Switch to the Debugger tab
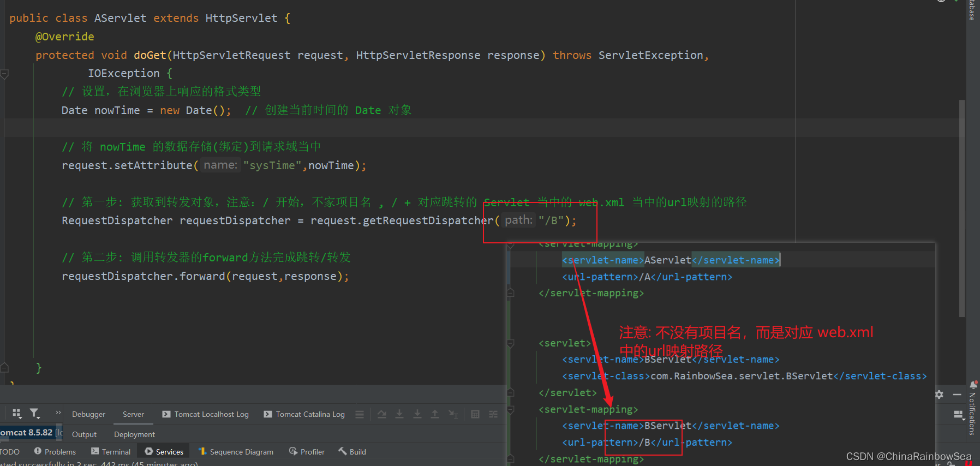Screen dimensions: 980x466 pyautogui.click(x=88, y=414)
